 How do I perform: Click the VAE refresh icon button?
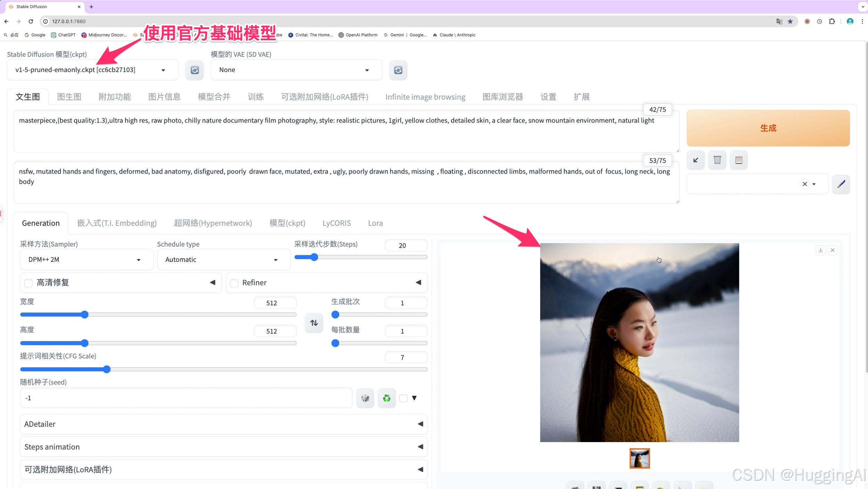398,70
